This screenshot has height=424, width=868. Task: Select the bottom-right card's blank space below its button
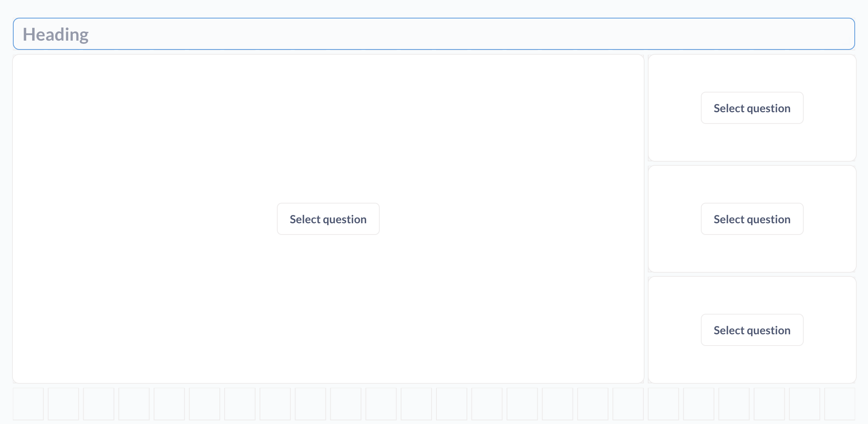point(752,364)
